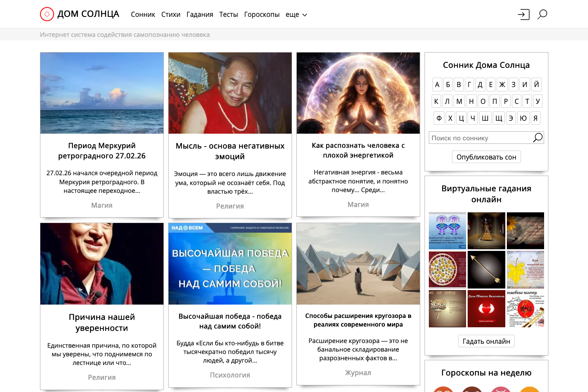Choose letter С in the alphabet
The image size is (588, 392).
pos(517,101)
